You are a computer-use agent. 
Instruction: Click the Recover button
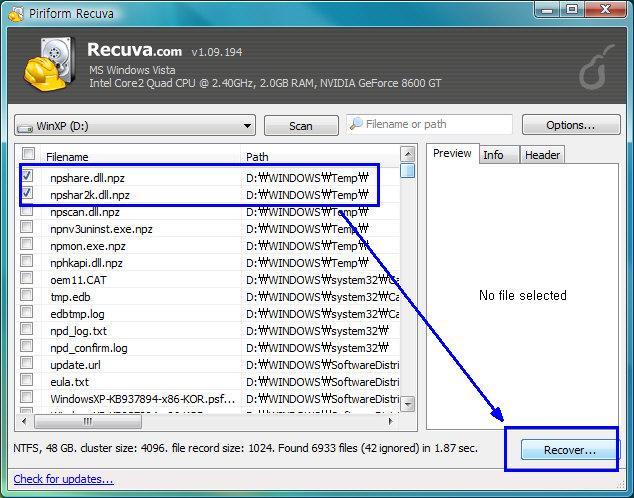click(570, 450)
